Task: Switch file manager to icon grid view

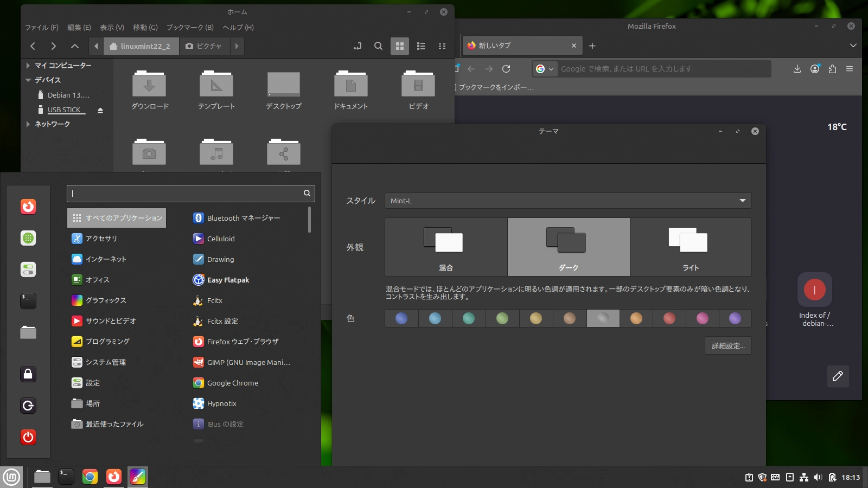Action: [400, 46]
